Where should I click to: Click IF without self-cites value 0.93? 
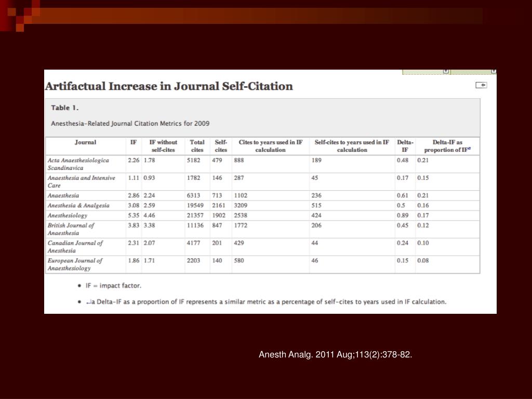149,178
